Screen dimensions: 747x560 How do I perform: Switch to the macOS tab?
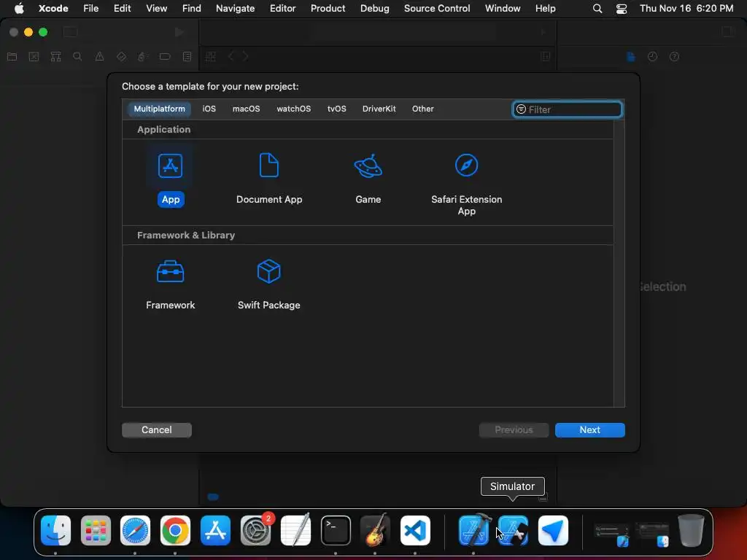[x=246, y=109]
